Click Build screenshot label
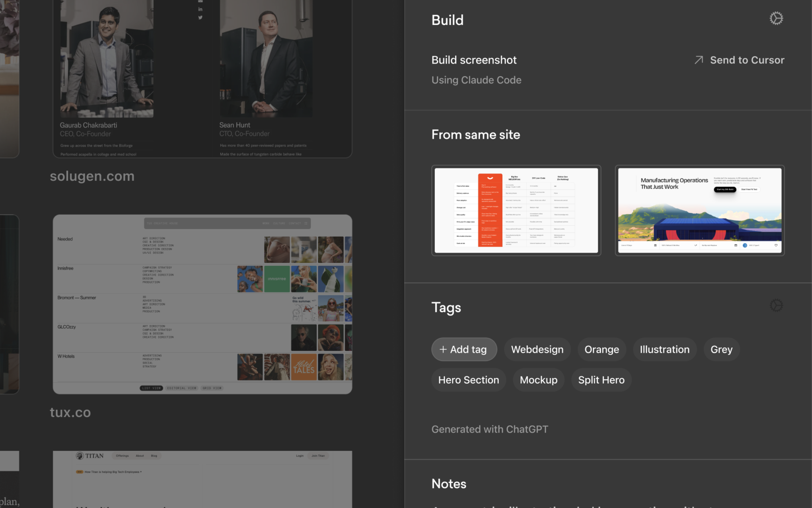The image size is (812, 508). point(474,60)
